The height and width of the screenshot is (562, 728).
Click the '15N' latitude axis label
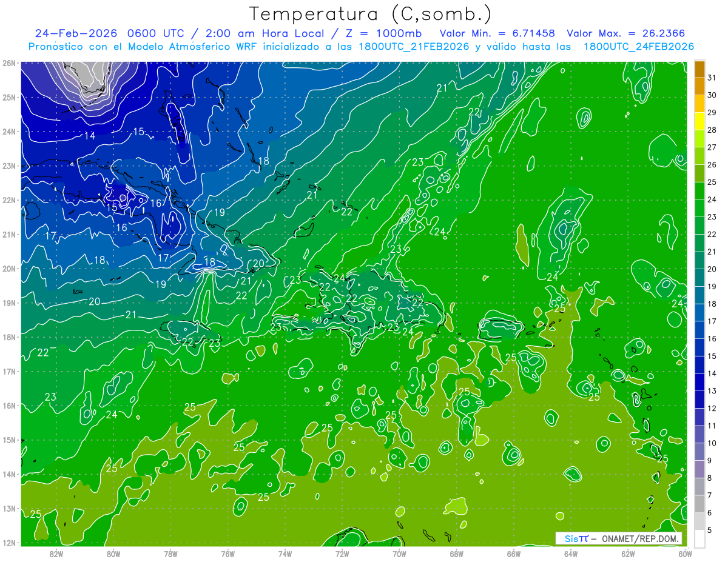[8, 440]
